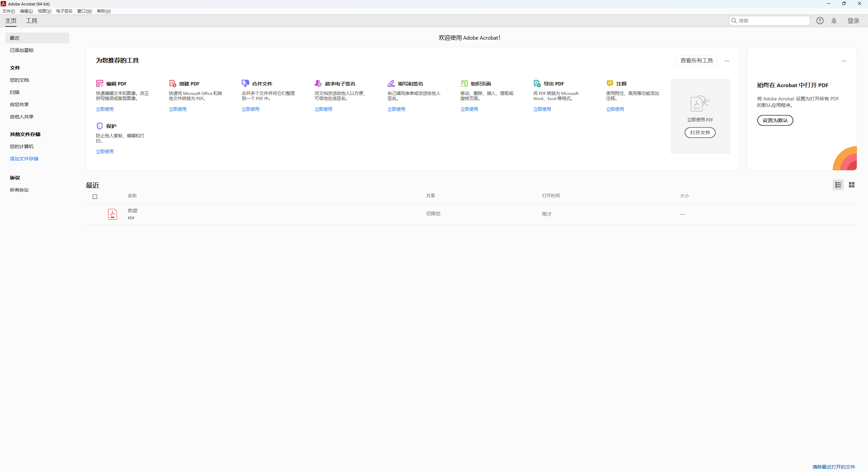Screen dimensions: 868x472
Task: Click the 欢迎 file name in recent list
Action: (x=133, y=211)
